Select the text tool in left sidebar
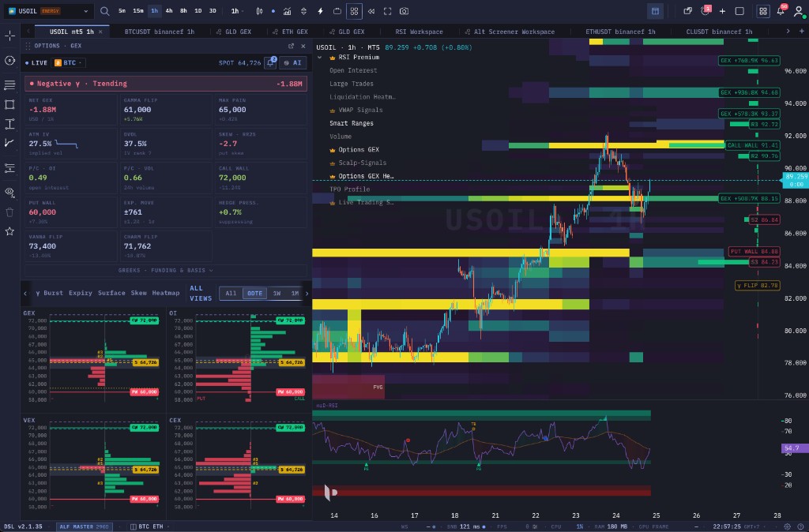The width and height of the screenshot is (809, 532). coord(9,124)
